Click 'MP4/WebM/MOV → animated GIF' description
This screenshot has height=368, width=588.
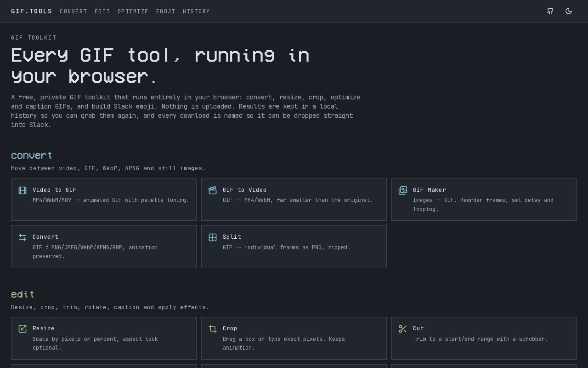click(x=111, y=200)
